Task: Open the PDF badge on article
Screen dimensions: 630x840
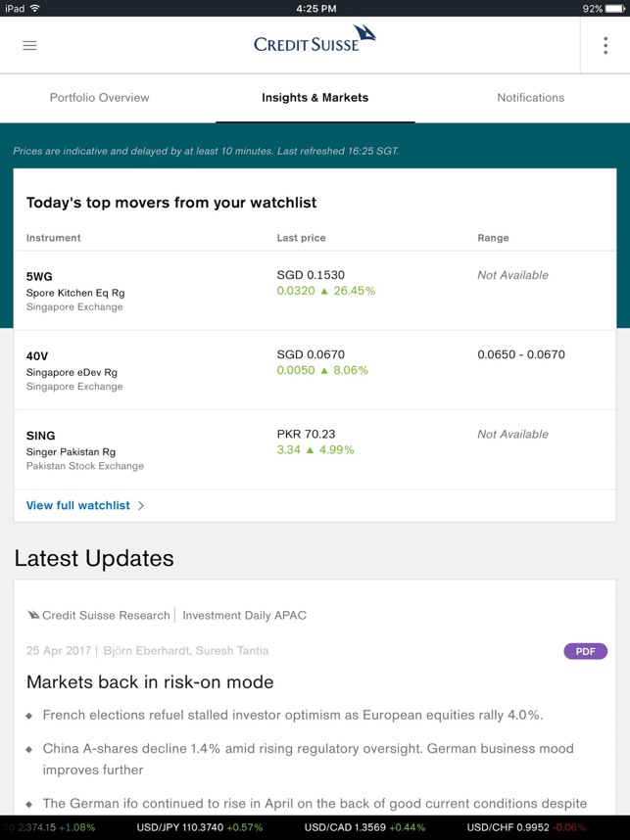Action: pyautogui.click(x=586, y=651)
